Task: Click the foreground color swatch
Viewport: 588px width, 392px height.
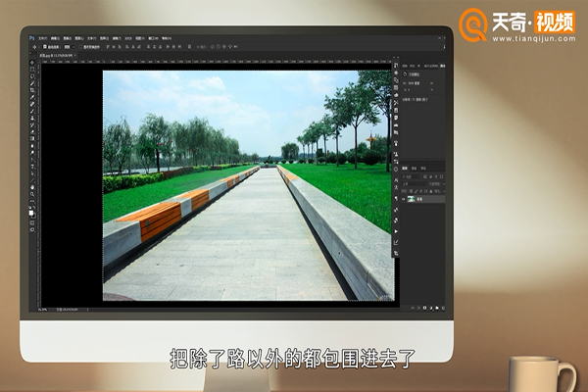Action: pyautogui.click(x=31, y=213)
